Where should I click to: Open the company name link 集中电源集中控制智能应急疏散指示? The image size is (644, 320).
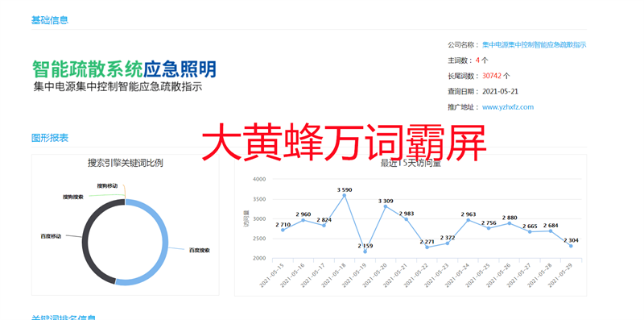pyautogui.click(x=534, y=45)
